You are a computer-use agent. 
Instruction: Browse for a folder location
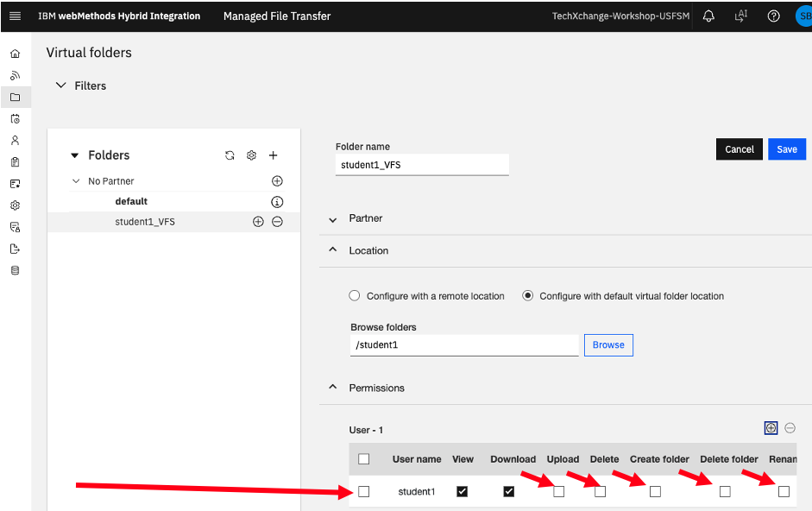(x=608, y=345)
